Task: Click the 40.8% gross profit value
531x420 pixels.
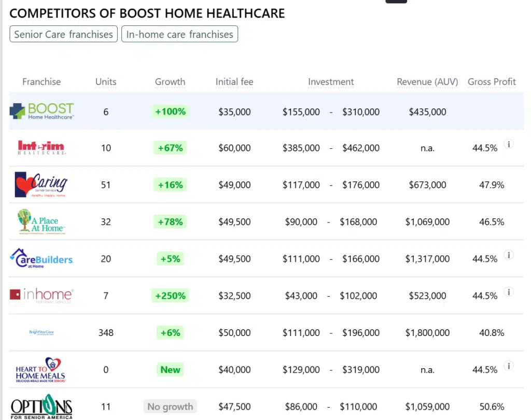Action: pyautogui.click(x=492, y=332)
